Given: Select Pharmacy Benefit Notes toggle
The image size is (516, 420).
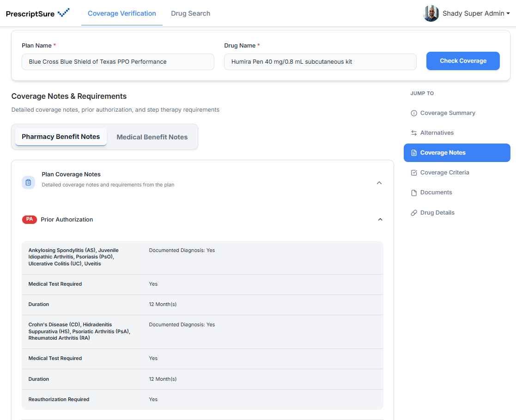Looking at the screenshot, I should point(61,137).
